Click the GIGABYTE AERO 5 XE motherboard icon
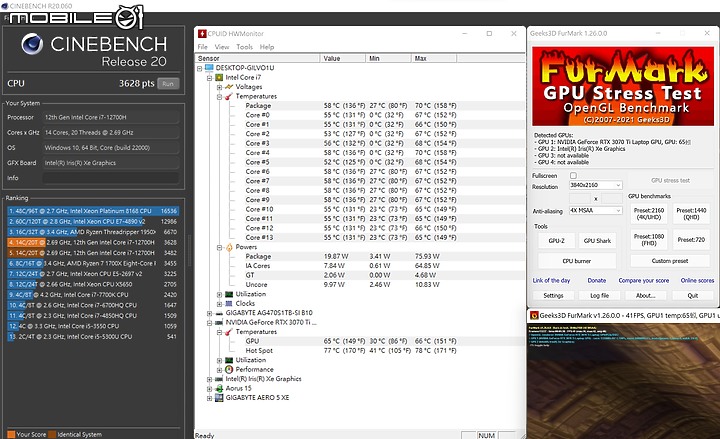The height and width of the screenshot is (439, 720). [x=219, y=398]
